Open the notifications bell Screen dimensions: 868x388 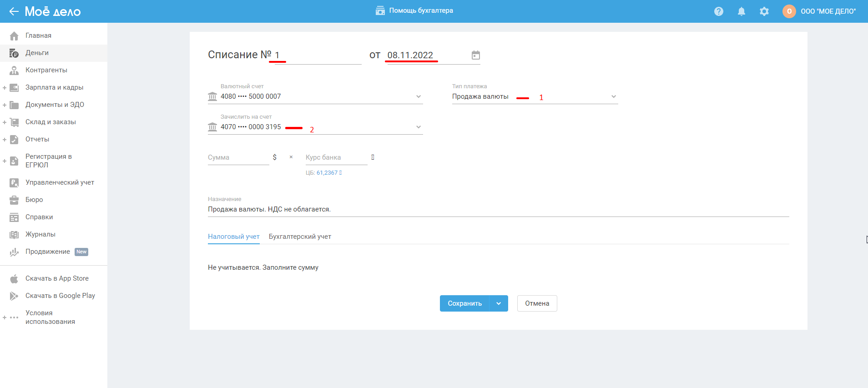741,11
